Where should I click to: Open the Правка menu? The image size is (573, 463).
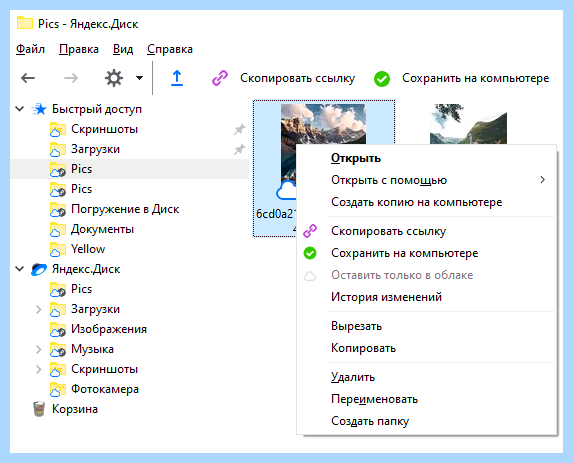[79, 49]
